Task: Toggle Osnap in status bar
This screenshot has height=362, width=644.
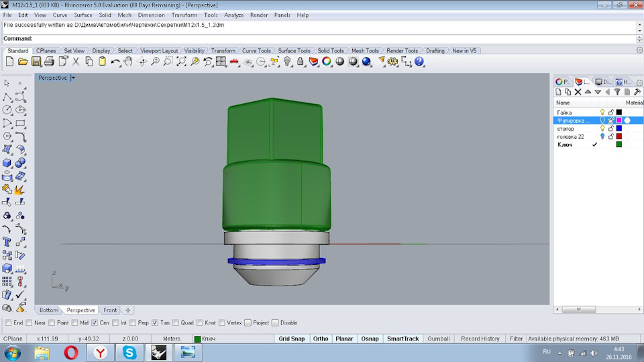Action: click(370, 339)
